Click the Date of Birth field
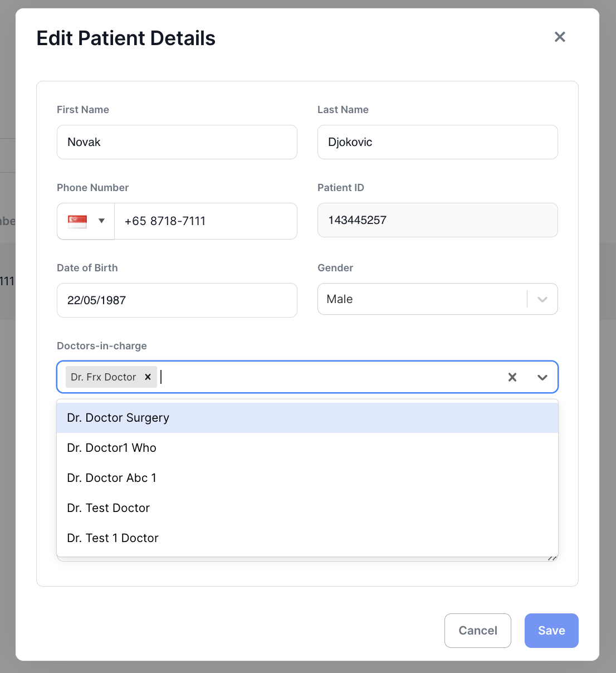 (177, 300)
